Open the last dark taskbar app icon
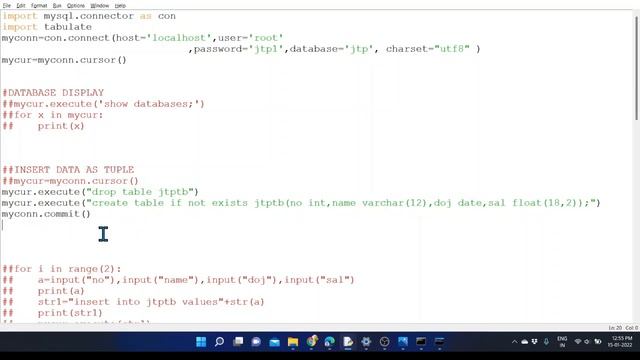The image size is (640, 360). (440, 342)
